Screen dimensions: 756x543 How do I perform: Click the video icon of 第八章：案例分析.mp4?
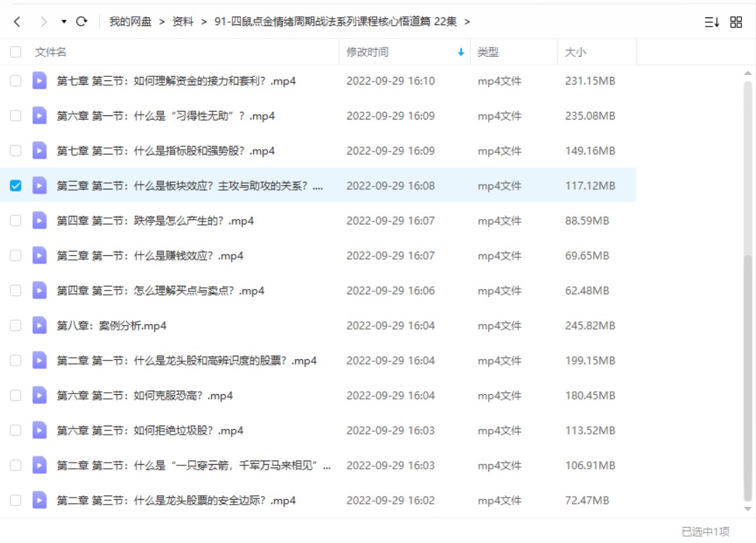coord(38,325)
